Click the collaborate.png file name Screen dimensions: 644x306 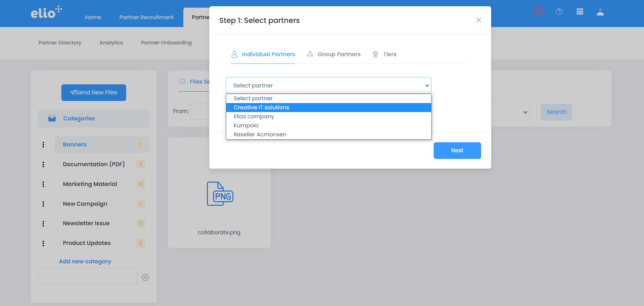219,232
